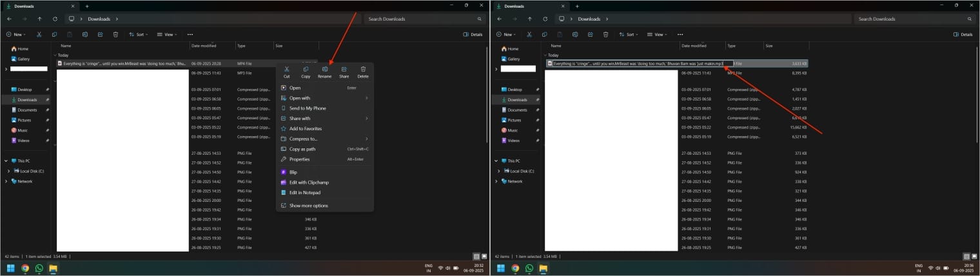Select Send to My Phone in context menu
The width and height of the screenshot is (980, 276).
324,108
